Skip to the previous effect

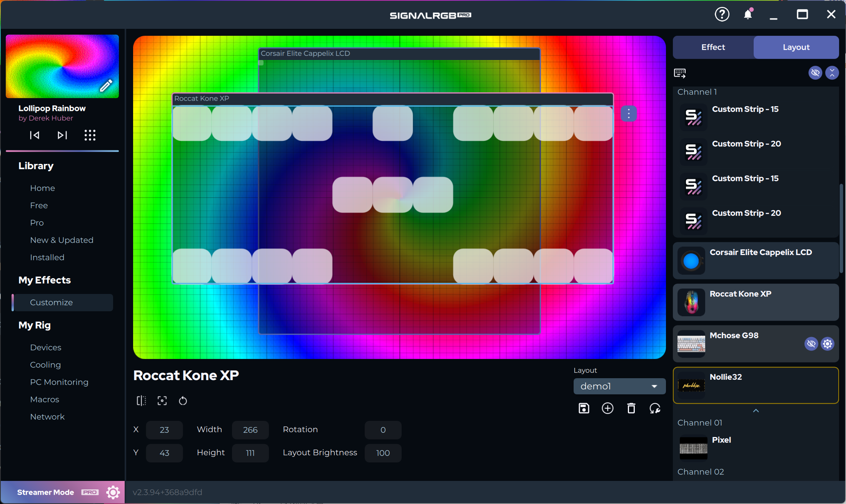tap(35, 135)
